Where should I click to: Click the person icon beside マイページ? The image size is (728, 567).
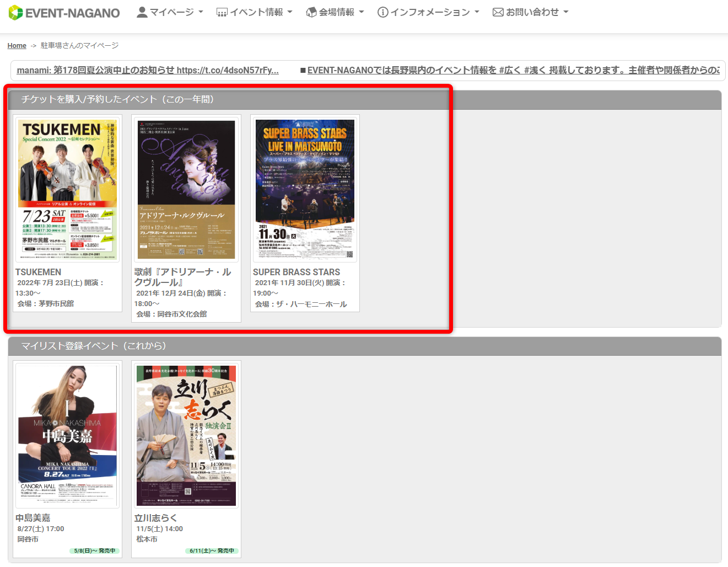coord(142,12)
